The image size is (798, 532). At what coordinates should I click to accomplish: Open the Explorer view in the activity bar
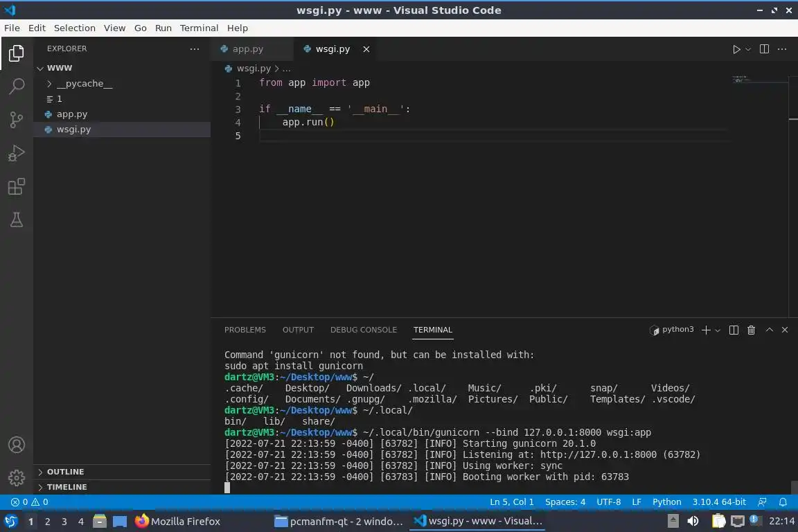[17, 53]
